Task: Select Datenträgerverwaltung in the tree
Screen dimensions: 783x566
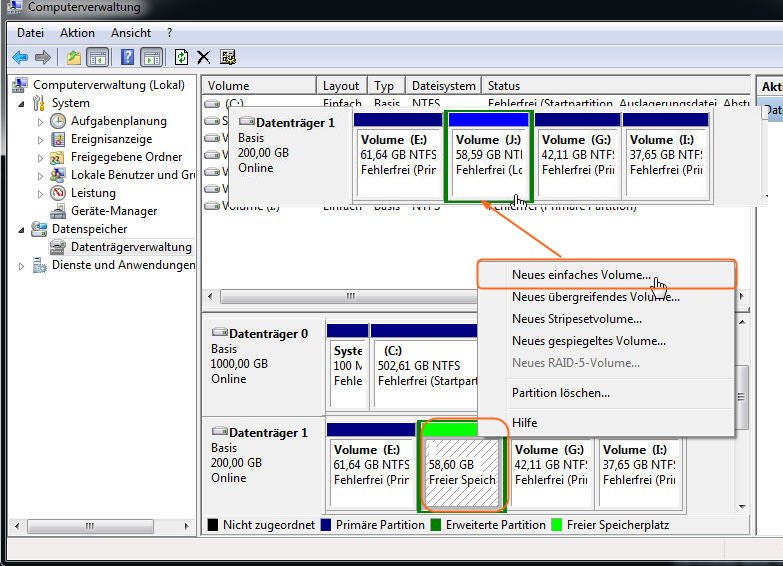Action: (x=131, y=247)
